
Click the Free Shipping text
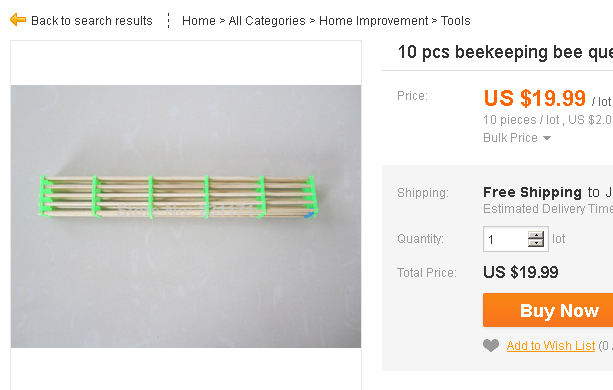pyautogui.click(x=532, y=192)
